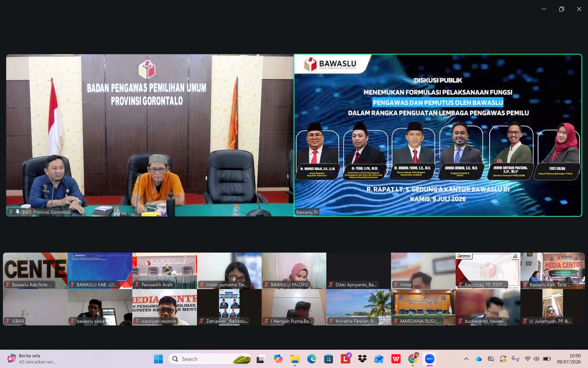
Task: Open File Explorer from the taskbar
Action: tap(295, 359)
